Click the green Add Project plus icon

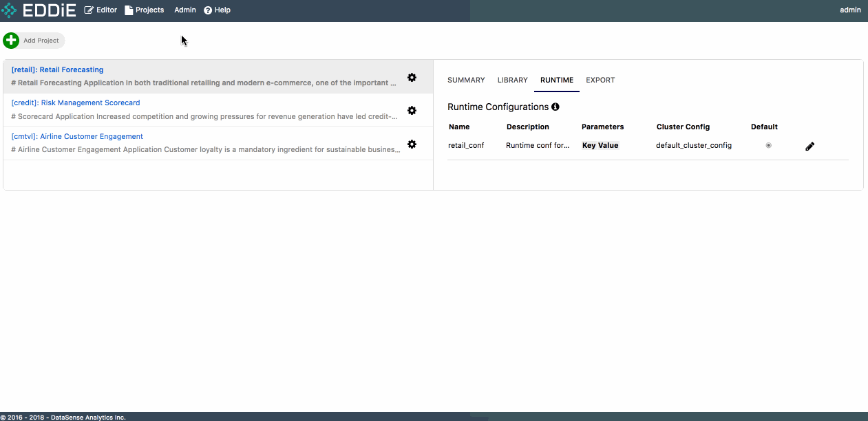pos(11,41)
